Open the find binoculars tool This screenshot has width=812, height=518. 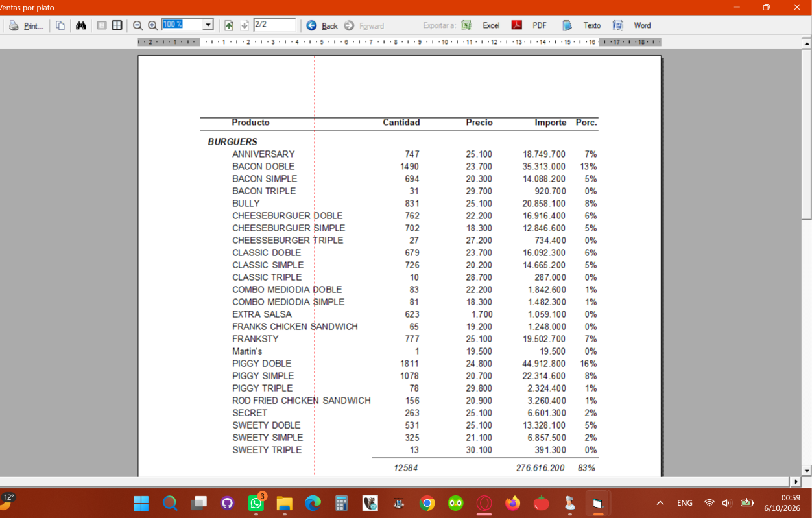(81, 26)
